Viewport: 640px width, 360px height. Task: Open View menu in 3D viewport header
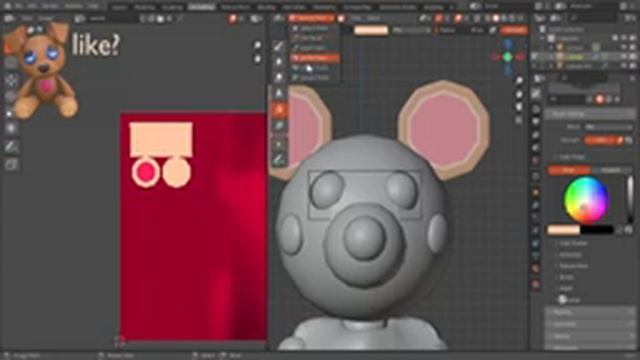(356, 18)
